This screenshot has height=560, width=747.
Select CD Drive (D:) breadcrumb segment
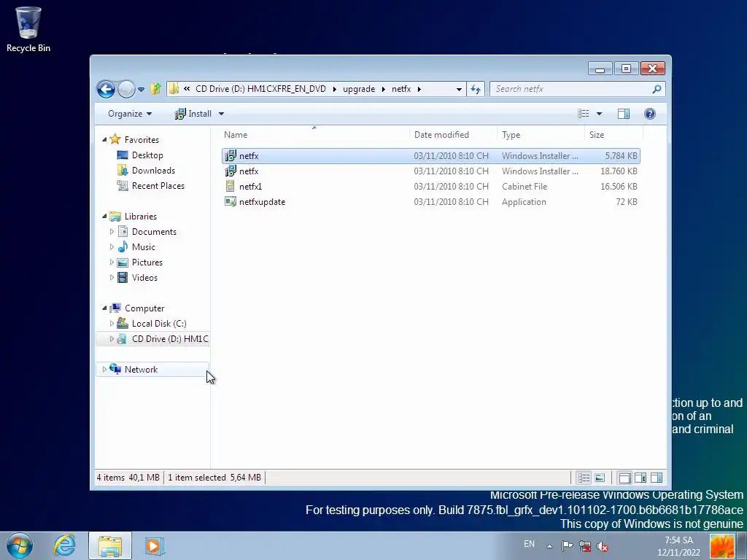(260, 89)
